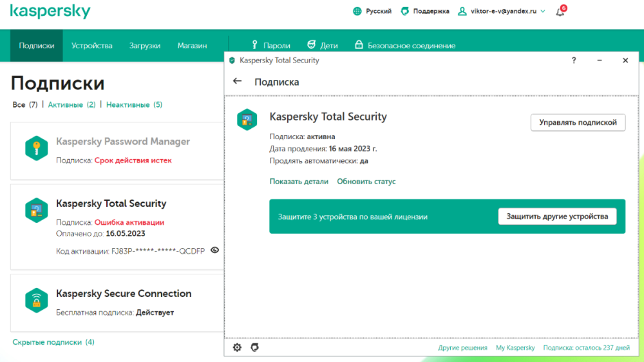Screen dimensions: 644x362
Task: Open Kaspersky Total Security card title in list
Action: click(111, 204)
